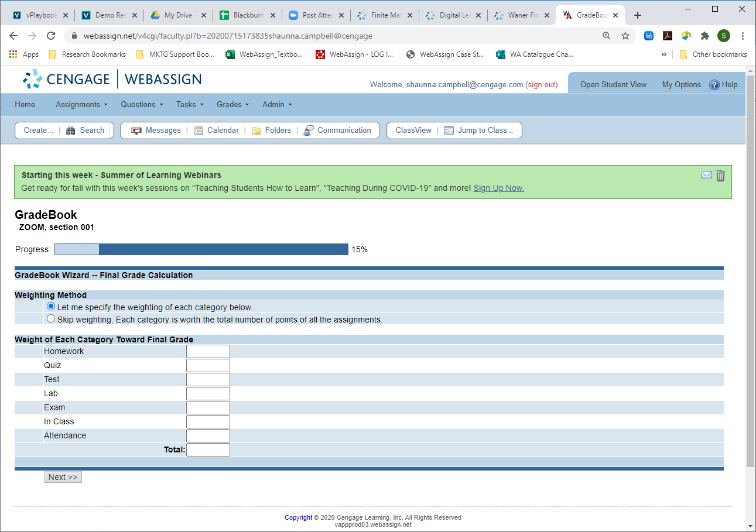The width and height of the screenshot is (756, 532).
Task: Click the Communication people icon
Action: [309, 131]
